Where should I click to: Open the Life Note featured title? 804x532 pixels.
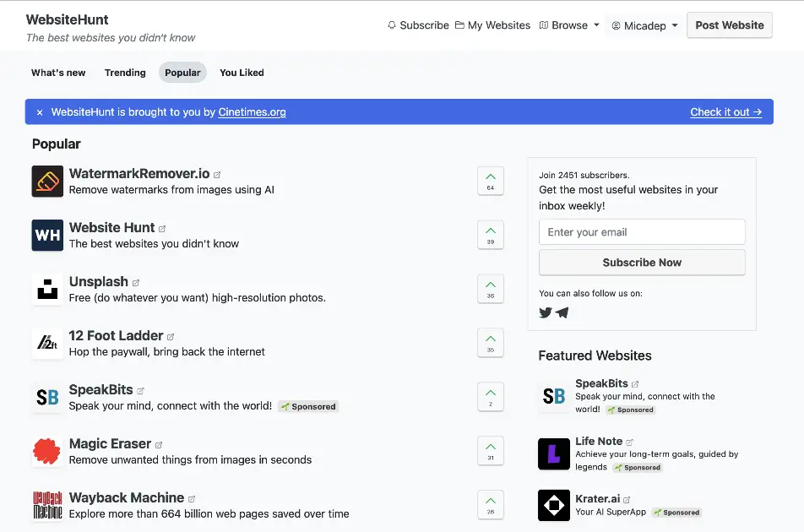599,442
